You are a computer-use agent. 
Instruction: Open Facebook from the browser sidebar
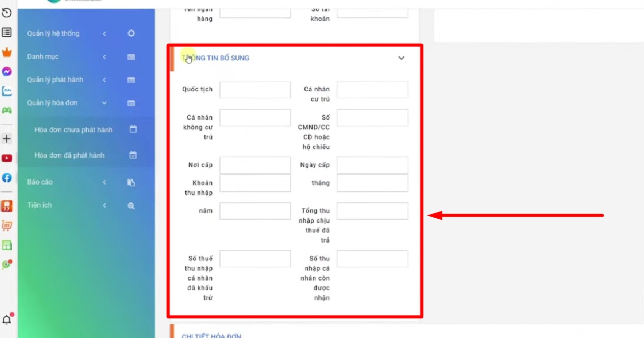click(7, 178)
